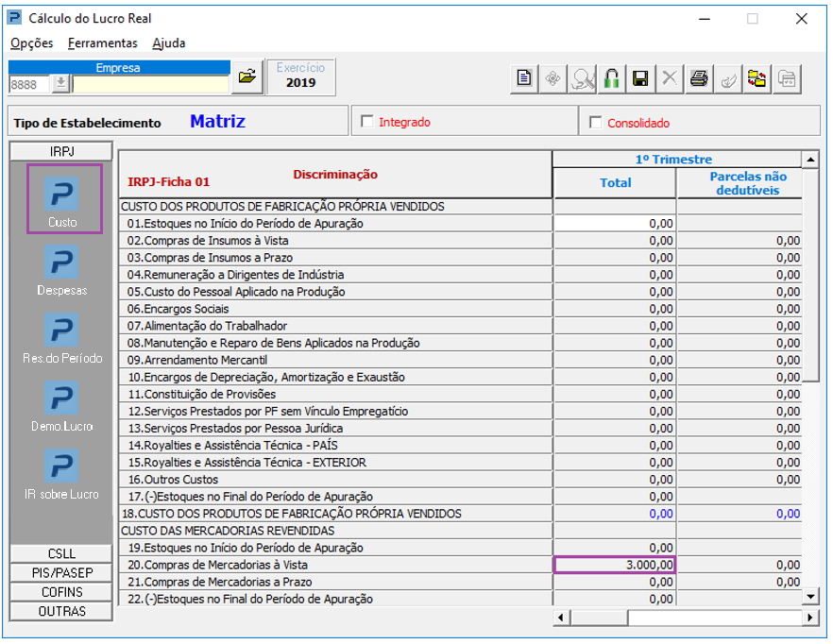The height and width of the screenshot is (644, 833).
Task: Open the Ferramentas menu
Action: point(103,43)
